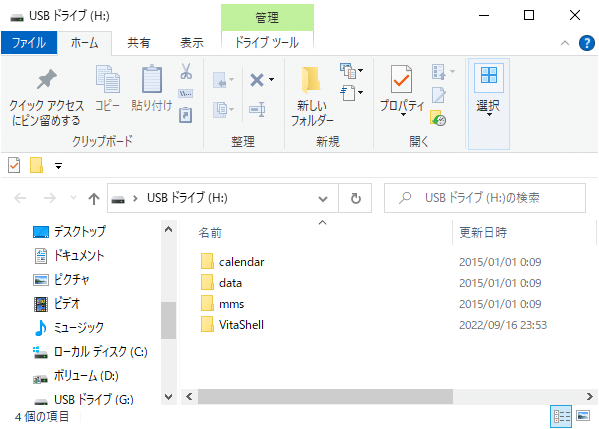Open recent locations dropdown arrow
Image resolution: width=599 pixels, height=429 pixels.
(x=73, y=198)
